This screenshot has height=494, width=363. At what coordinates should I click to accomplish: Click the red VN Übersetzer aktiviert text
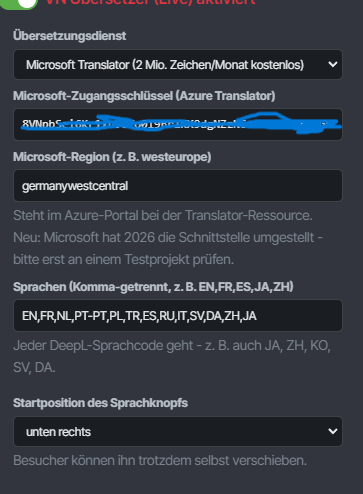(x=150, y=3)
